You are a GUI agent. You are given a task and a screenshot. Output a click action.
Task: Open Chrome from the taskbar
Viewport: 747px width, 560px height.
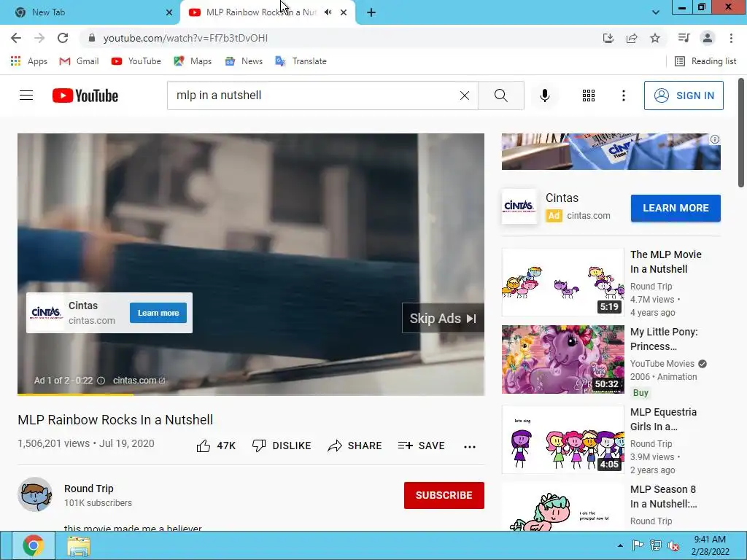[34, 545]
